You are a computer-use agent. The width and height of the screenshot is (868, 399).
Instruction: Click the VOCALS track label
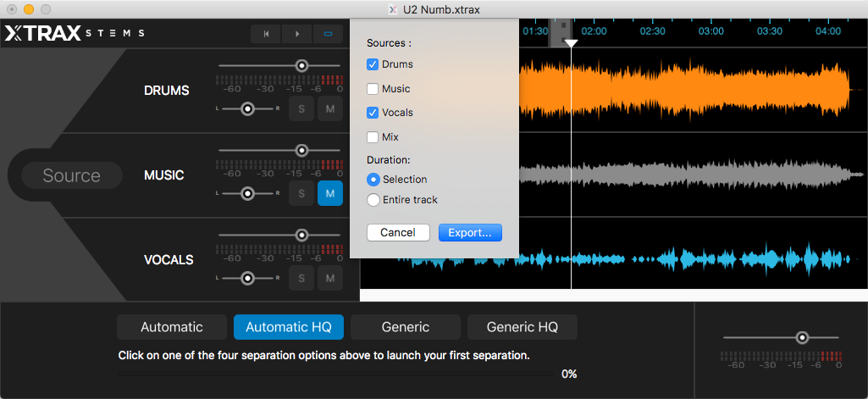[x=169, y=259]
